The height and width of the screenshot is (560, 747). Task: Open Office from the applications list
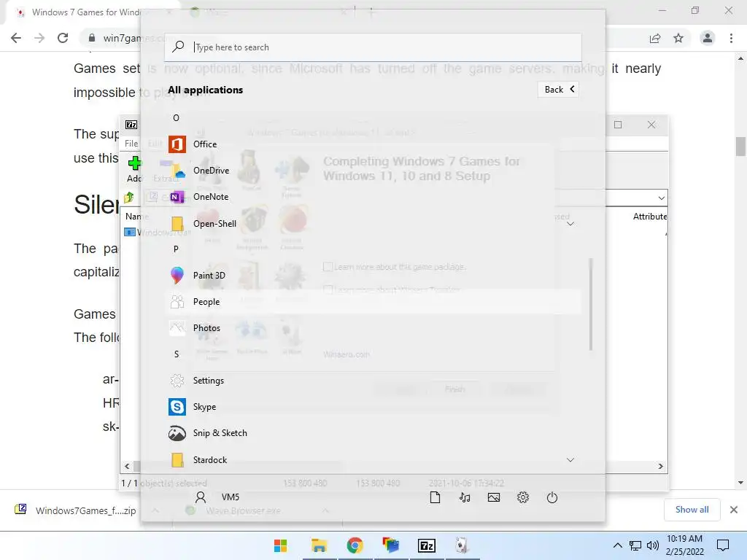373,144
